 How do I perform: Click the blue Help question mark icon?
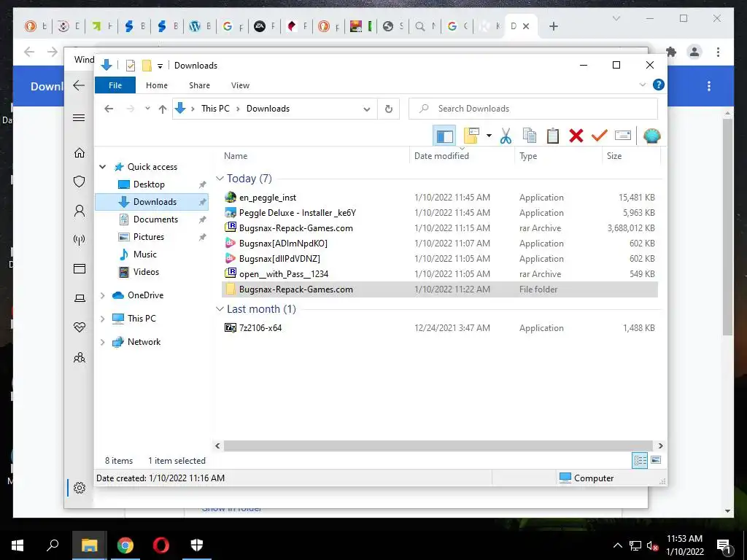[659, 85]
